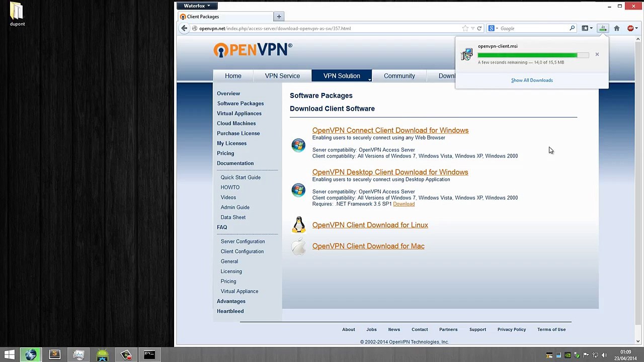Viewport: 644px width, 362px height.
Task: Click the openvpn-client.msi installer icon
Action: [x=467, y=54]
